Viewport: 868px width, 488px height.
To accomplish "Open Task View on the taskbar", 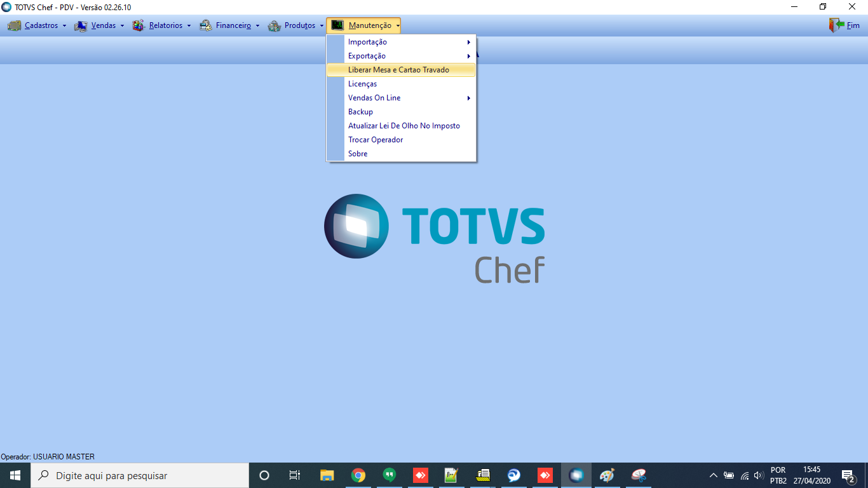I will [295, 475].
